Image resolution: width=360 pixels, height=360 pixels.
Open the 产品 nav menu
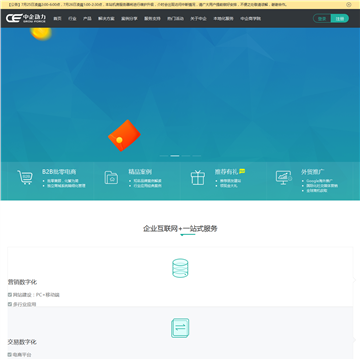pyautogui.click(x=87, y=19)
